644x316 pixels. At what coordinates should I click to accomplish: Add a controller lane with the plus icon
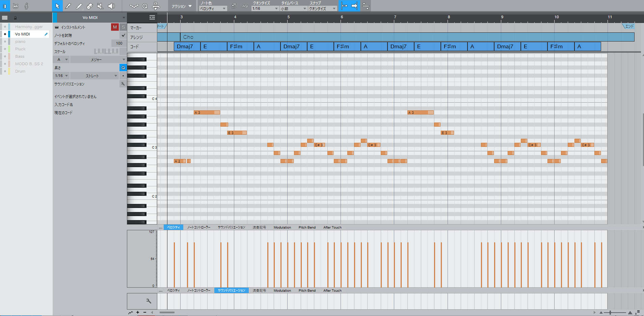(138, 312)
